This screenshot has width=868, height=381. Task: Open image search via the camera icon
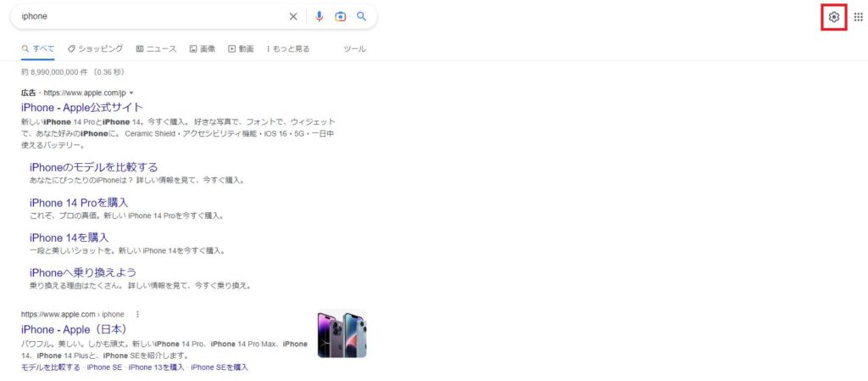click(341, 17)
